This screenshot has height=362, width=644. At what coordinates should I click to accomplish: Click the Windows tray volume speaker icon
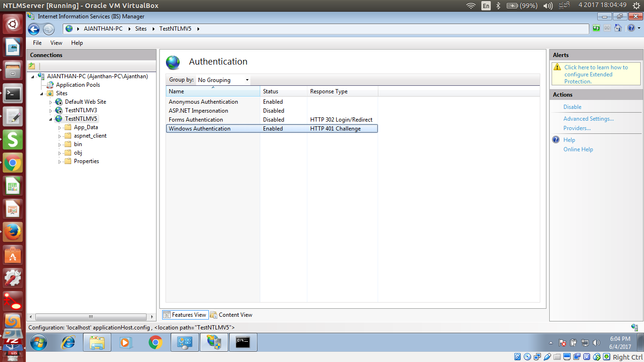pyautogui.click(x=596, y=343)
